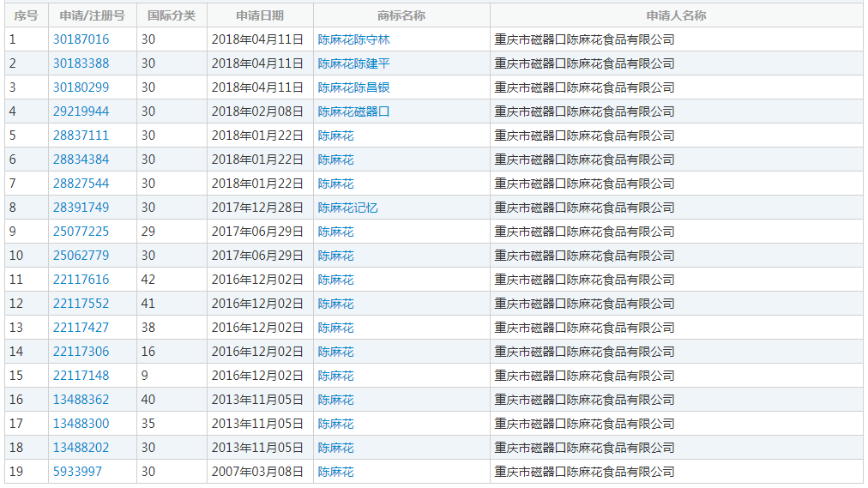The height and width of the screenshot is (488, 868).
Task: Click 陈麻花 link in row 7
Action: [x=335, y=184]
